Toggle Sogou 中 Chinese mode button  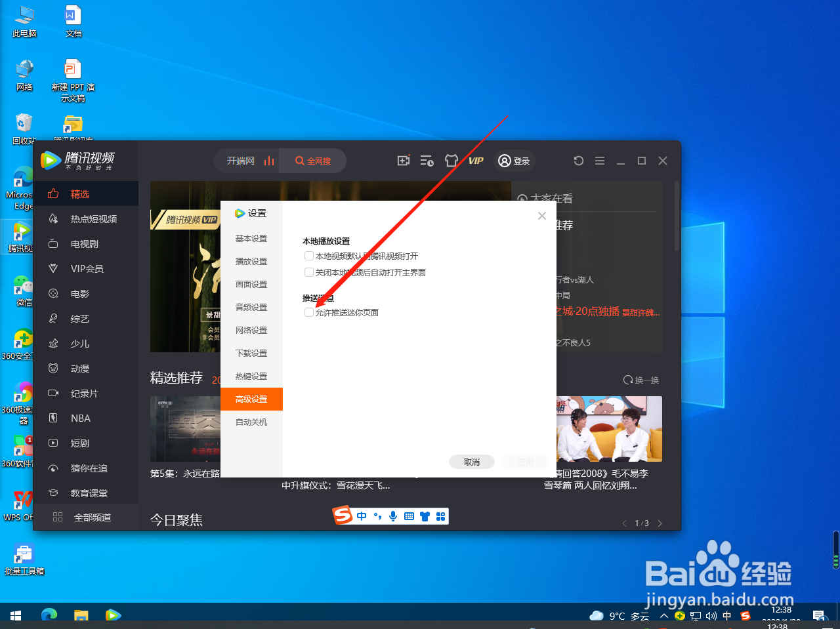[x=362, y=516]
